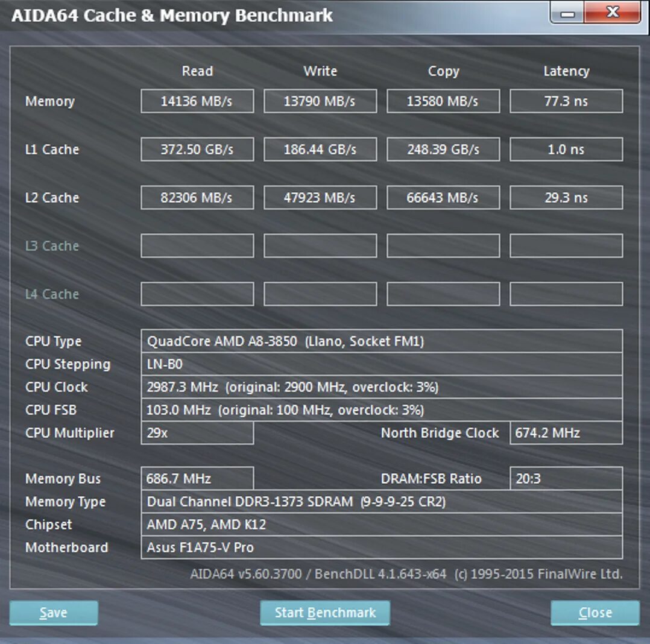Click the empty L4 Cache Latency field
Image resolution: width=650 pixels, height=644 pixels.
point(566,294)
